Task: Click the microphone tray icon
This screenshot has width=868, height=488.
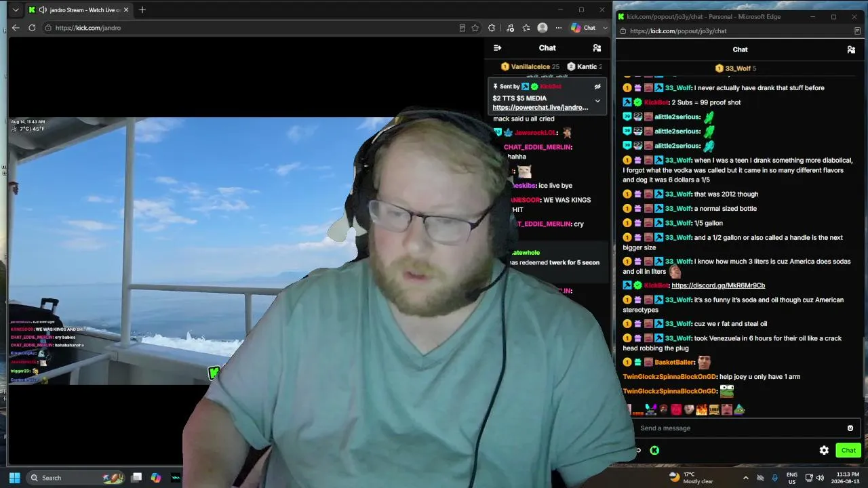Action: (774, 478)
